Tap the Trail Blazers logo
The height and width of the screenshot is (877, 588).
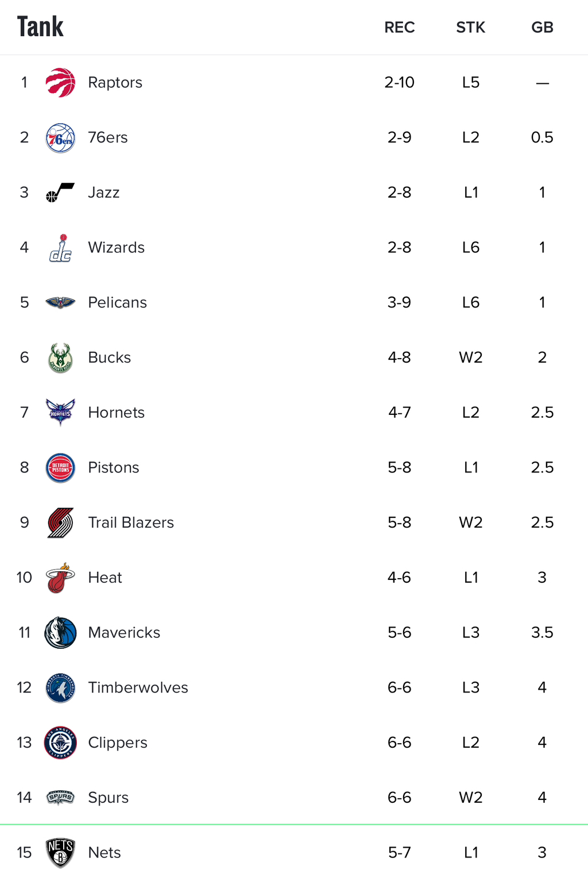pos(60,522)
